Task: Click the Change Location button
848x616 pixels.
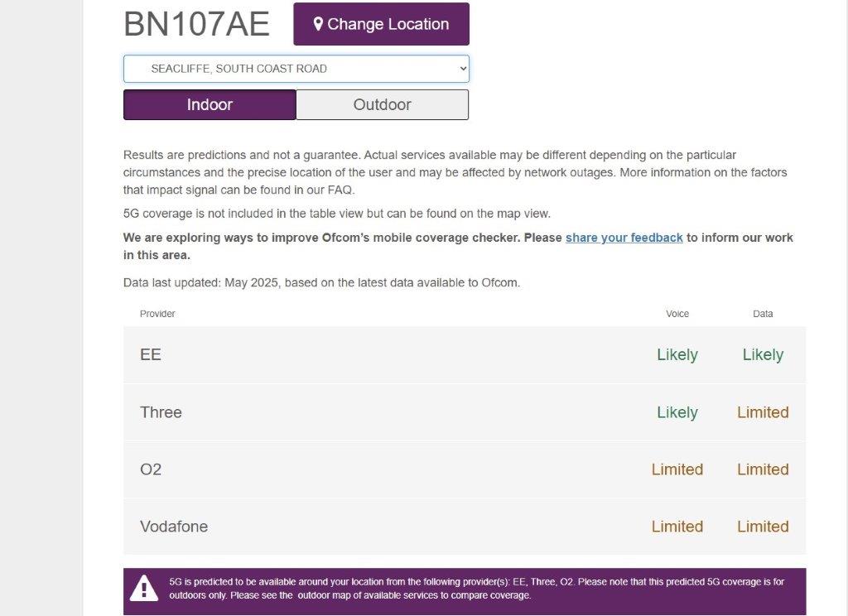Action: pos(381,24)
